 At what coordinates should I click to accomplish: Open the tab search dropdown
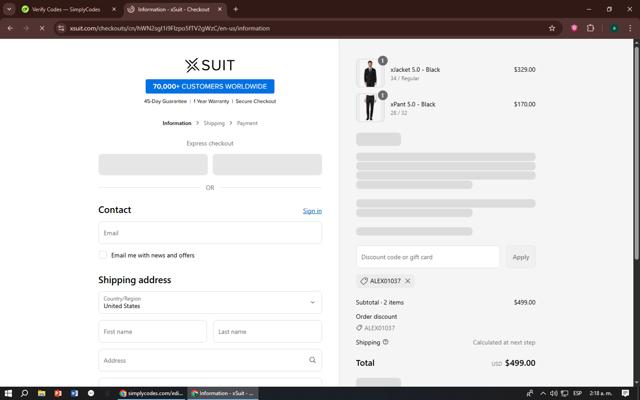pos(9,9)
